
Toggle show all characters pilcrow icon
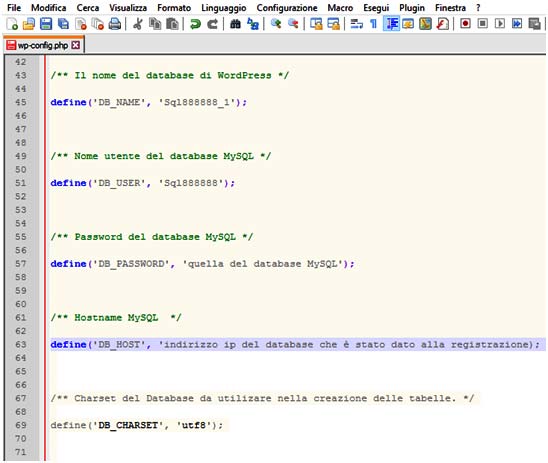tap(374, 24)
